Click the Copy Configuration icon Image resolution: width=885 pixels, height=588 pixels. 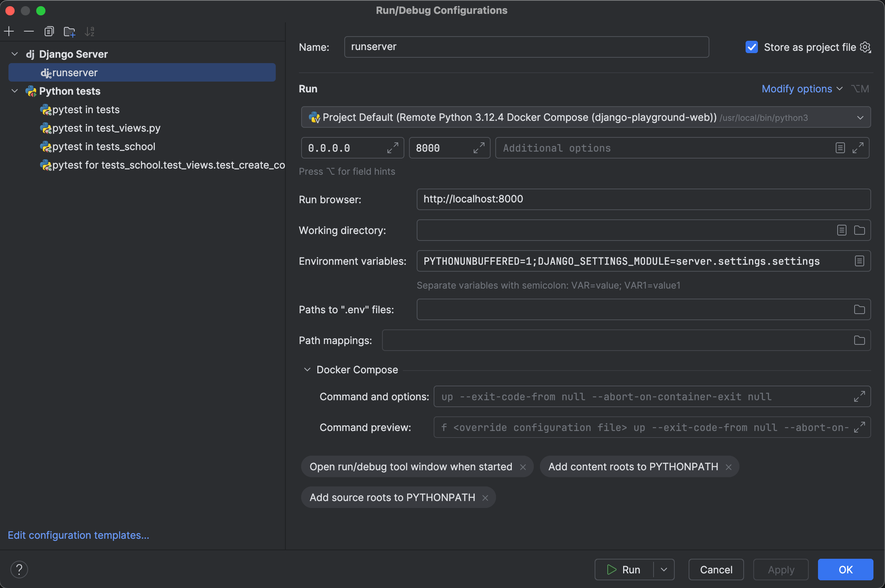pyautogui.click(x=49, y=31)
